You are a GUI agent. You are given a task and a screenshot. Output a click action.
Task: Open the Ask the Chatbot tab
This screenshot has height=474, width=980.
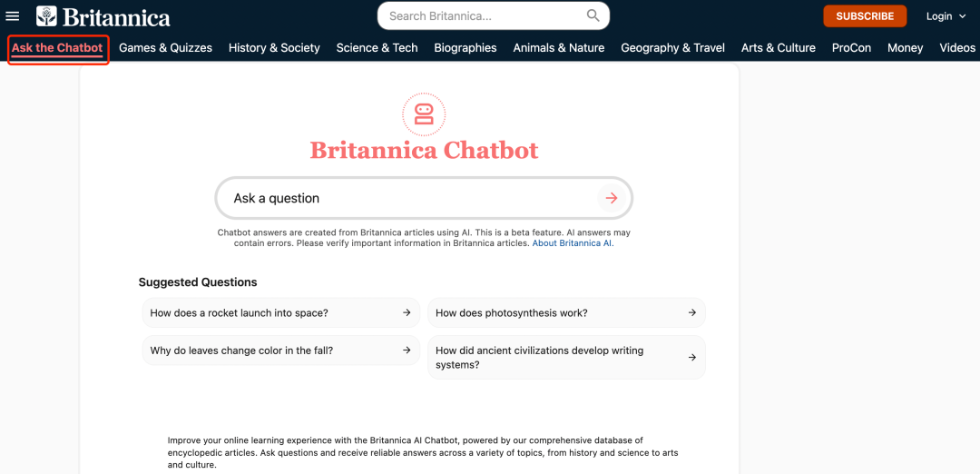[57, 48]
